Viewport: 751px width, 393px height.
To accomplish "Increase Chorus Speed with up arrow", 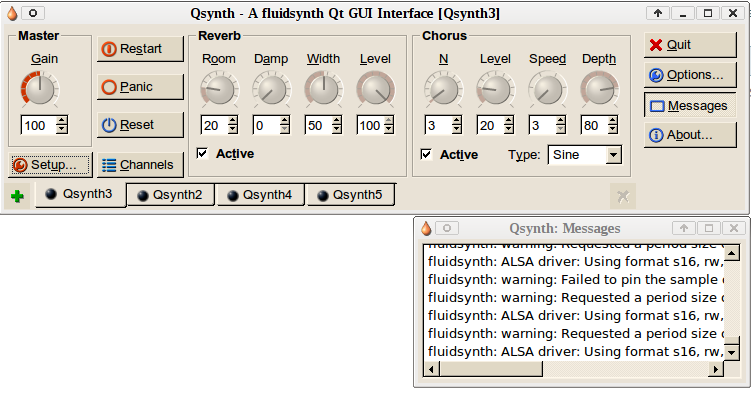I will tap(561, 121).
